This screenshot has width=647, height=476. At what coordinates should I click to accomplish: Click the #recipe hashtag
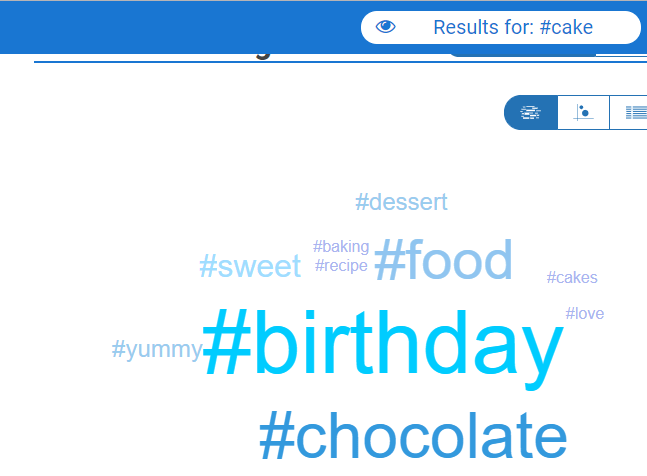[x=341, y=266]
